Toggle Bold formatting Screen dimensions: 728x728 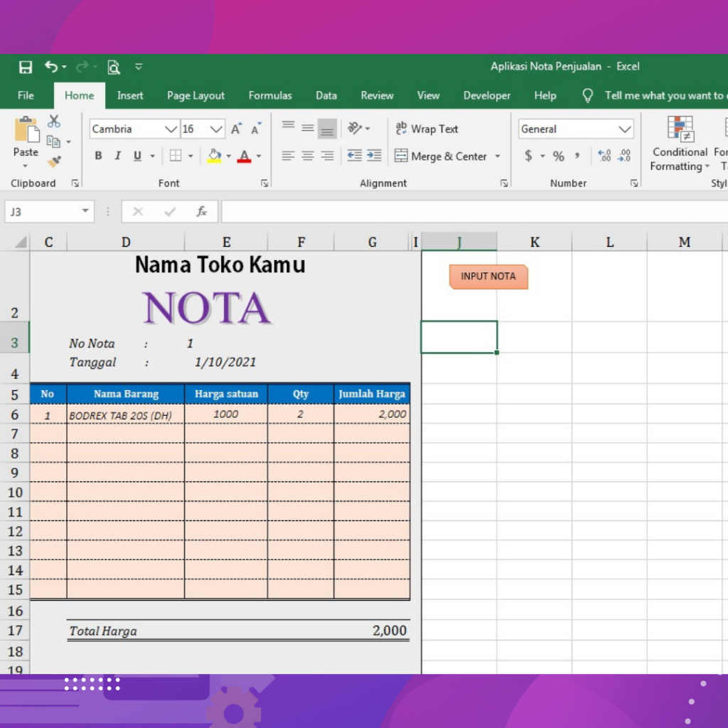98,156
